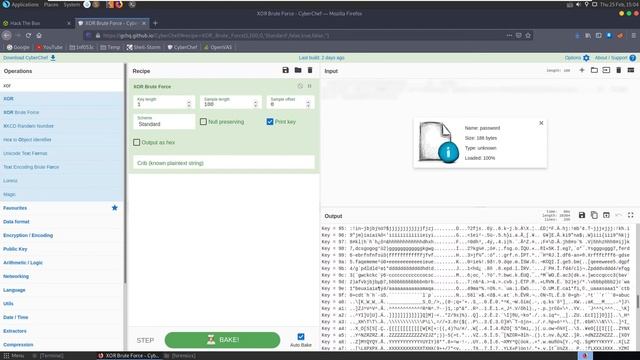The width and height of the screenshot is (640, 360).
Task: Open the System menu
Action: 71,4
